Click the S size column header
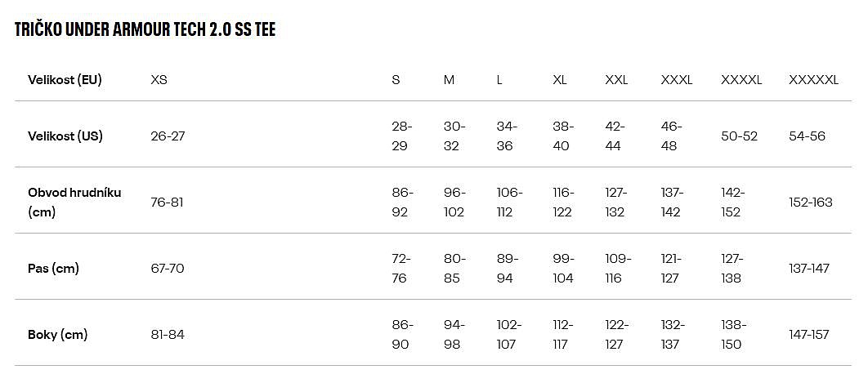Viewport: 868px width, 374px height. [x=396, y=80]
